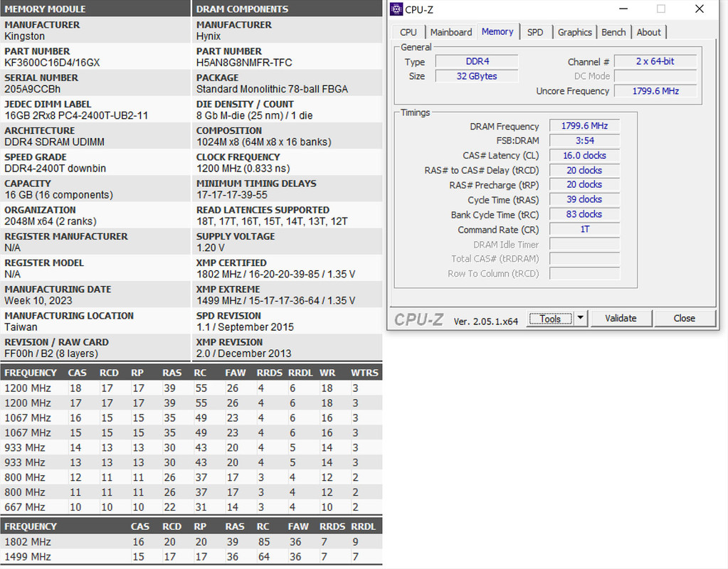Click the XMP Certified value line
728x569 pixels.
[276, 275]
